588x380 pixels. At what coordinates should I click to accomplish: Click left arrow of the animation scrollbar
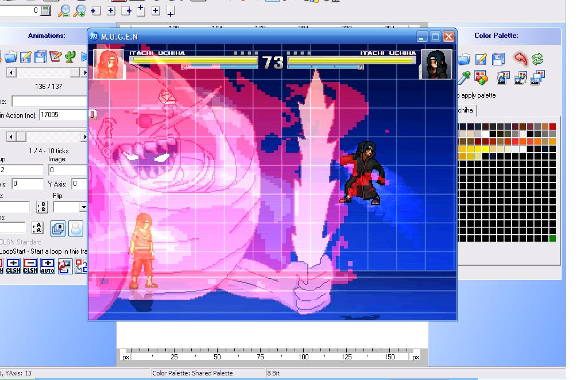pyautogui.click(x=11, y=73)
